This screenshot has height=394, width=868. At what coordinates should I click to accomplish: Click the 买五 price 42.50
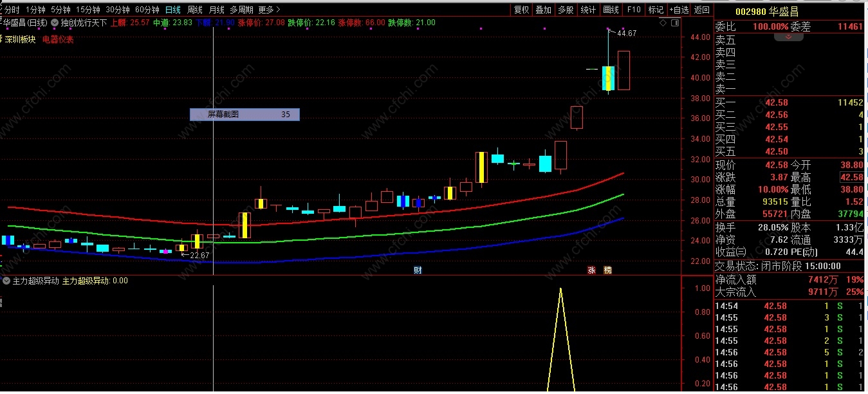[x=776, y=151]
